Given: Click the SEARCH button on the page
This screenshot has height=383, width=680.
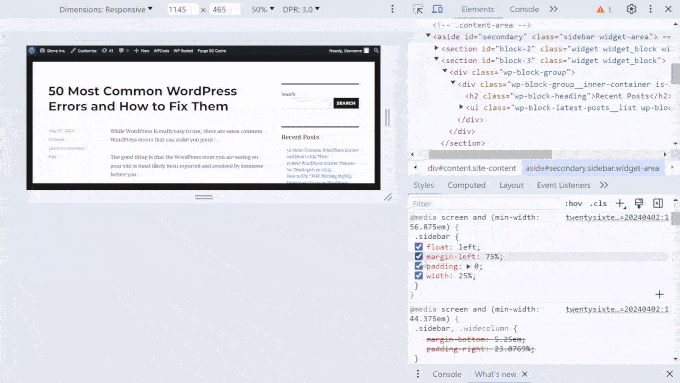Looking at the screenshot, I should point(346,103).
